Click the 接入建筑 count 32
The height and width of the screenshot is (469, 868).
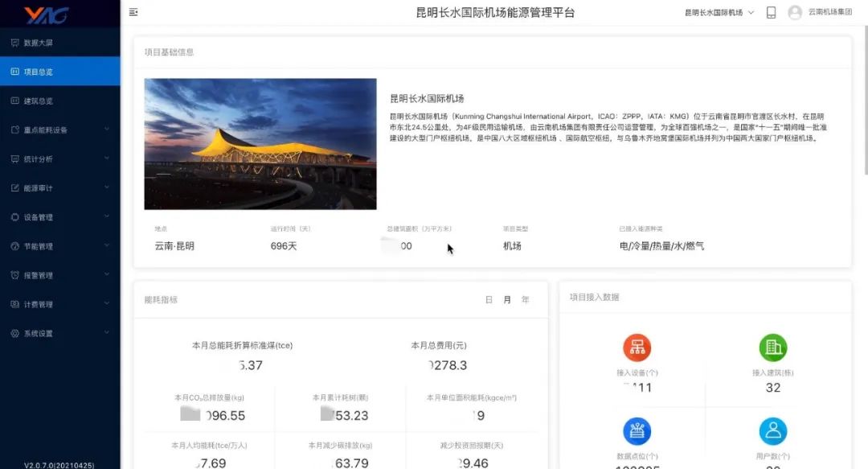(x=773, y=388)
